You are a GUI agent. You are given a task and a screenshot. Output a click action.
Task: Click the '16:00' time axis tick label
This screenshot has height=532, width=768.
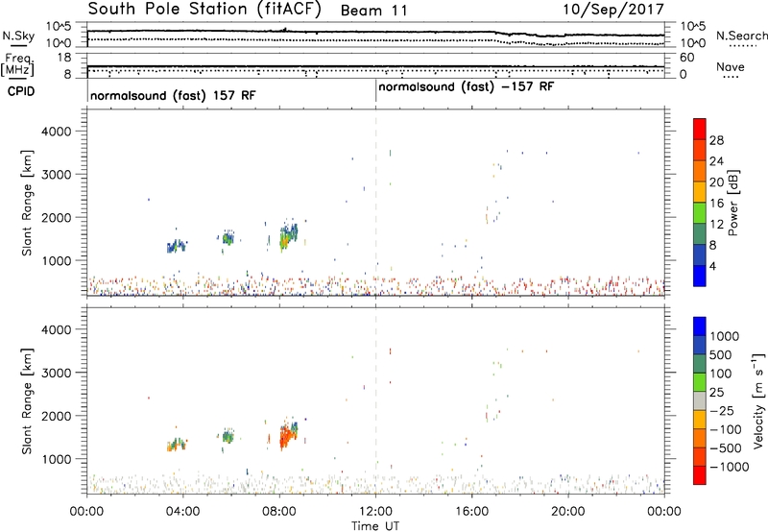click(471, 512)
